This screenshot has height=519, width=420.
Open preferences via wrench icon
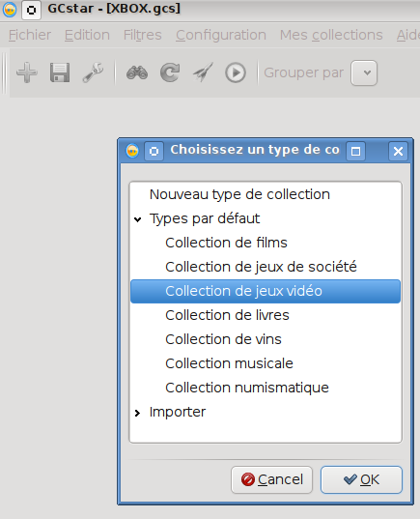point(93,72)
